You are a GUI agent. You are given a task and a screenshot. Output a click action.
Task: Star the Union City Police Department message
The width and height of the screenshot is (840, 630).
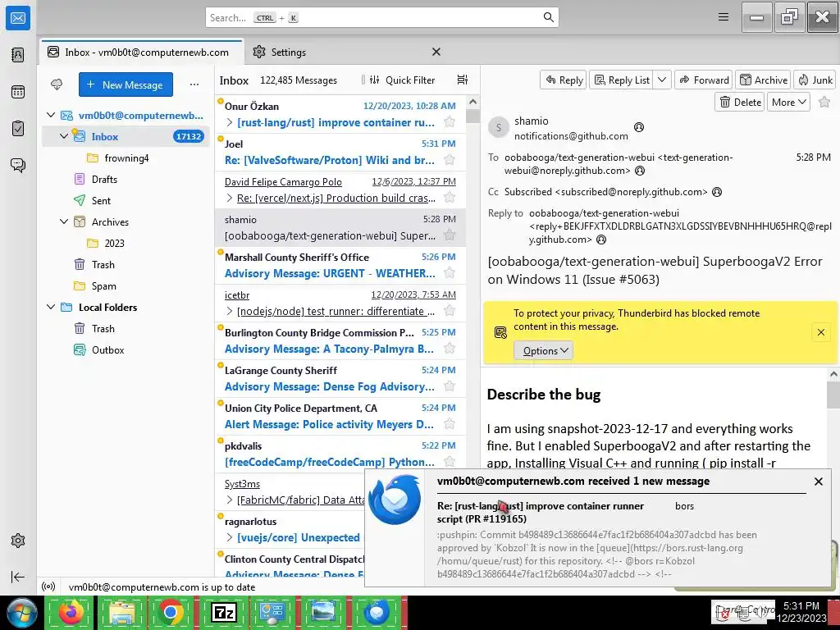point(450,424)
